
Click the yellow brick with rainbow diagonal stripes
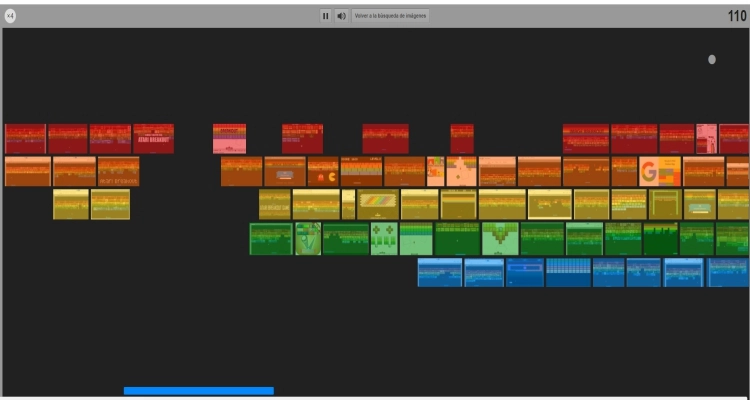click(378, 204)
